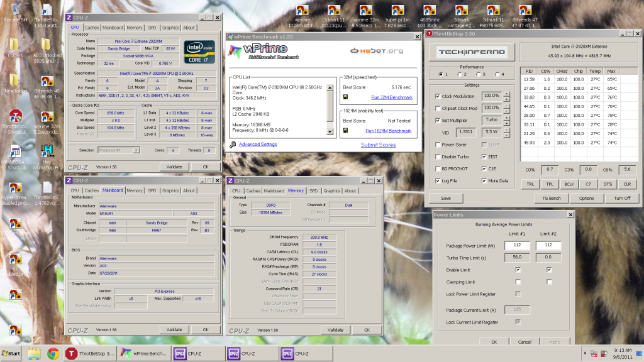The height and width of the screenshot is (362, 644).
Task: Toggle the Log File checkbox
Action: coord(438,180)
